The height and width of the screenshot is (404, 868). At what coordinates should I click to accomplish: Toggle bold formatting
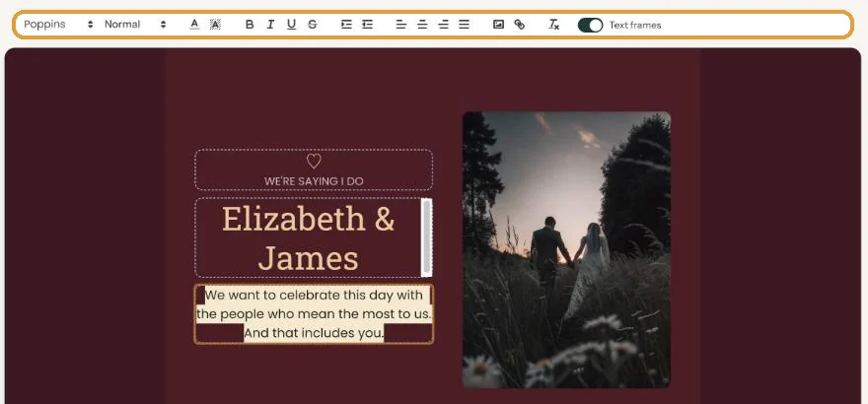tap(250, 25)
